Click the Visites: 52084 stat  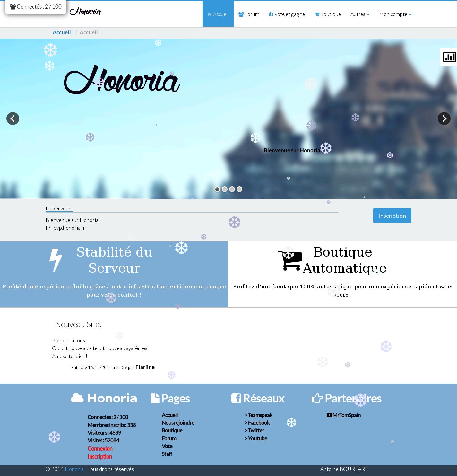point(103,440)
